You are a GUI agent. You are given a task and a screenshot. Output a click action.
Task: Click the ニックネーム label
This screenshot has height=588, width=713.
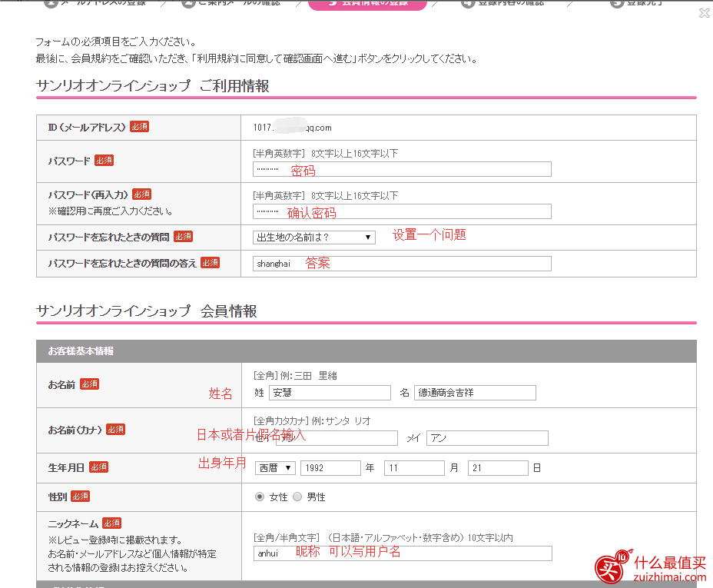point(73,523)
